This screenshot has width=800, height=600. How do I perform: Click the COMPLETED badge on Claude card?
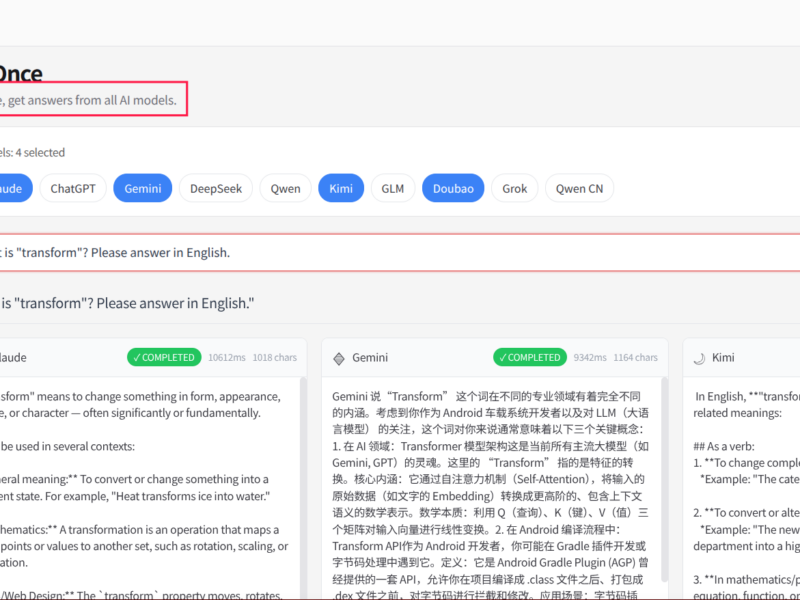click(x=164, y=357)
